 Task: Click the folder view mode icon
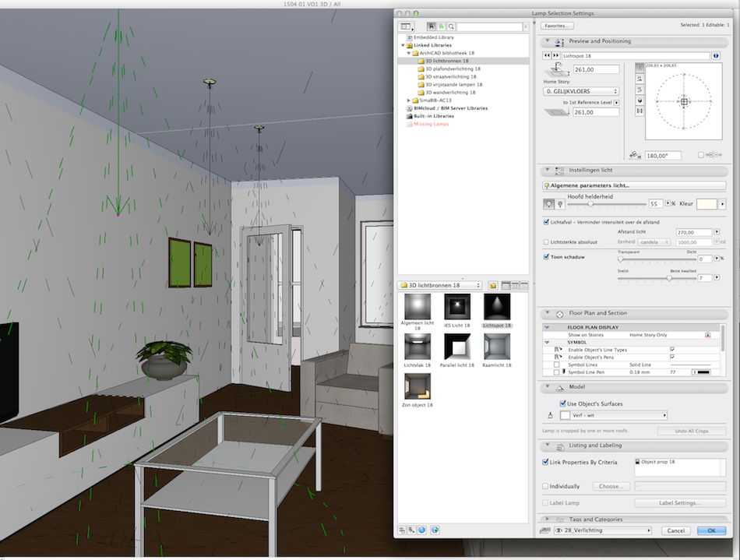pos(432,26)
